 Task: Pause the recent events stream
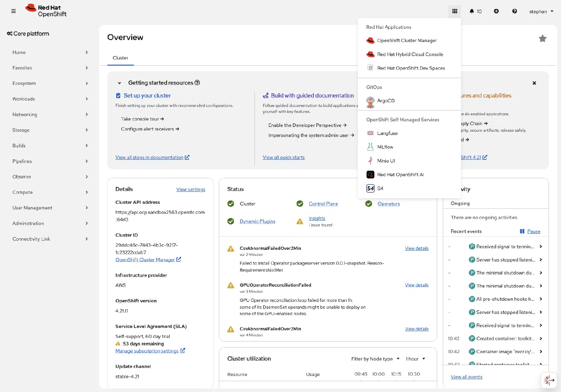[x=530, y=231]
